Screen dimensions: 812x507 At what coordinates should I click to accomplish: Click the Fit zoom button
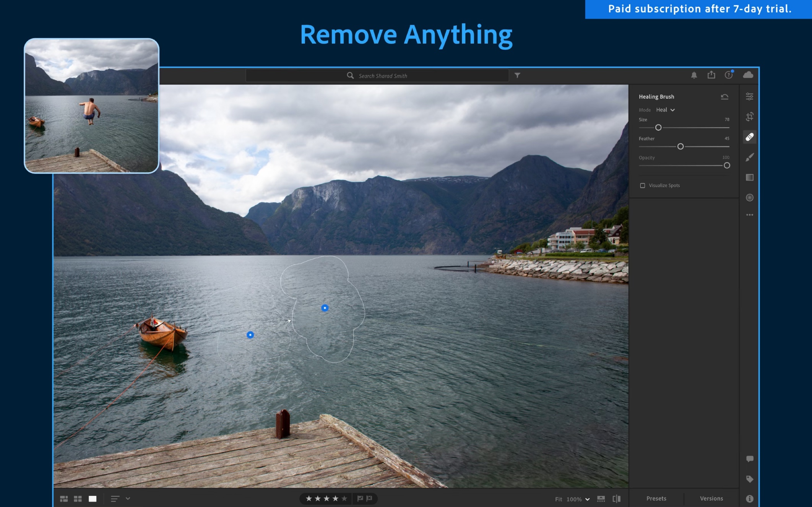pos(558,499)
